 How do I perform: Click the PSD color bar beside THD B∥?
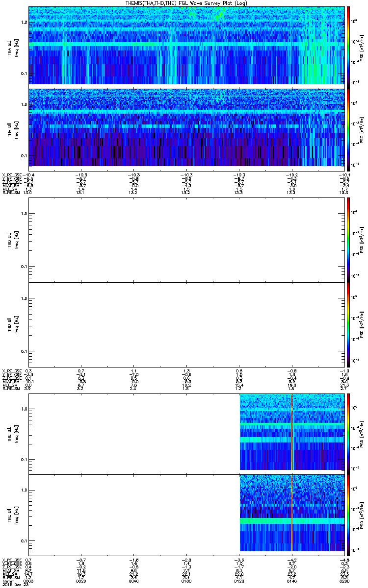point(349,324)
